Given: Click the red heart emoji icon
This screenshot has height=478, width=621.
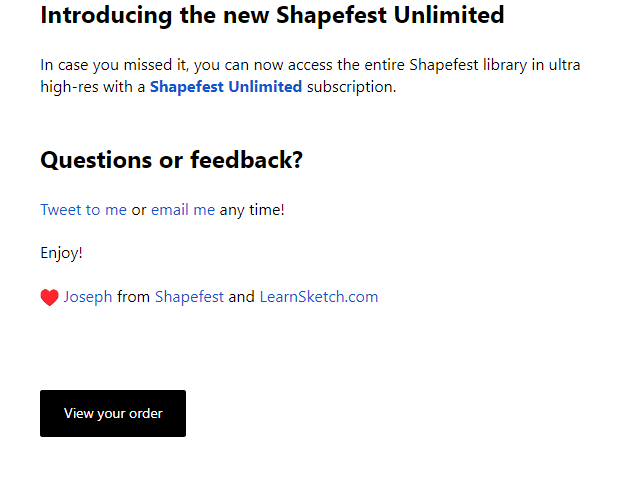Looking at the screenshot, I should (x=50, y=297).
